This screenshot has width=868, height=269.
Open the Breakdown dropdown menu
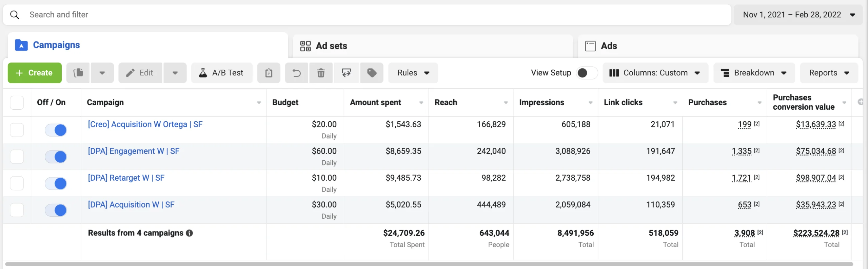coord(754,73)
